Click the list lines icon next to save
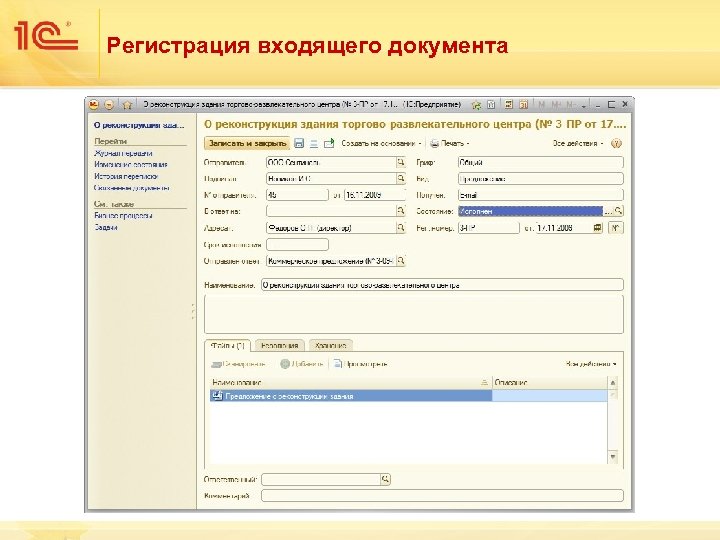This screenshot has height=540, width=720. point(314,144)
